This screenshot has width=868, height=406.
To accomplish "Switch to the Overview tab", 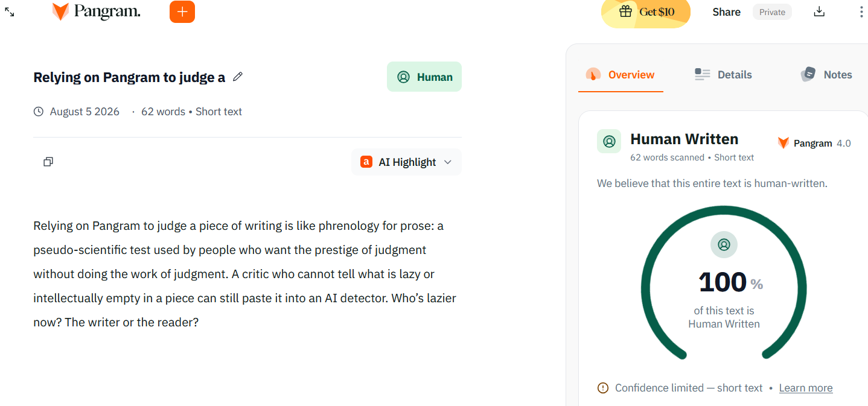I will pyautogui.click(x=621, y=75).
